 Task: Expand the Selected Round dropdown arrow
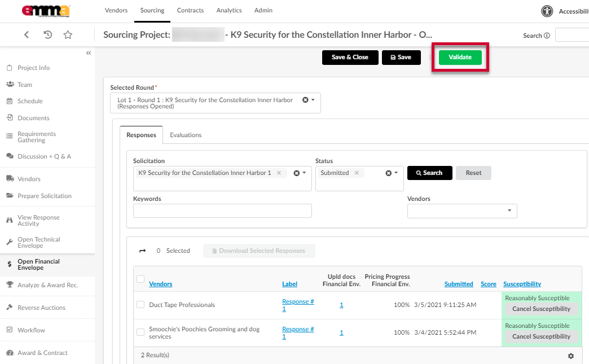pos(313,100)
